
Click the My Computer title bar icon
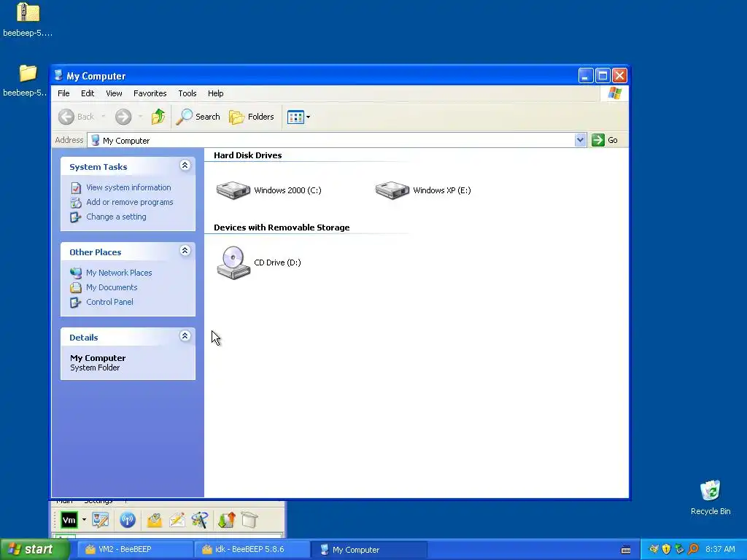(58, 76)
